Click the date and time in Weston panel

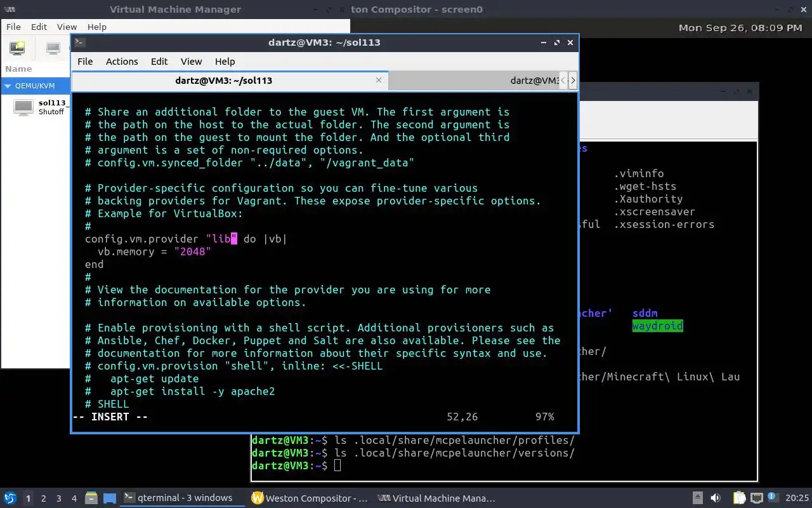pos(740,27)
